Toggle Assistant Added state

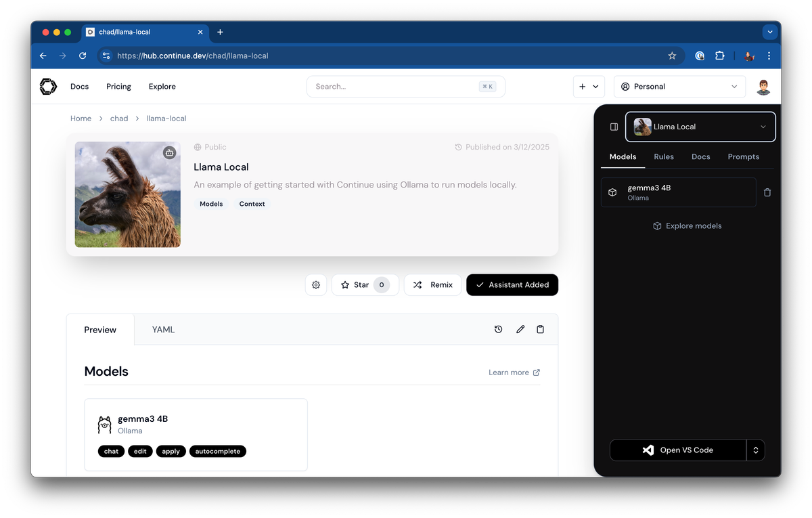(512, 284)
